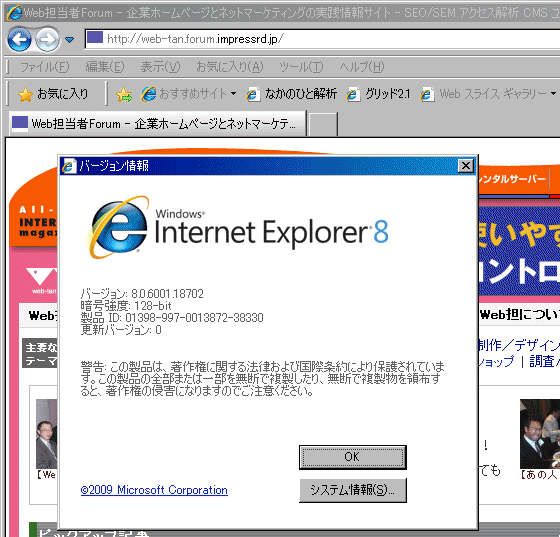Open the 表示(V) menu

click(160, 67)
